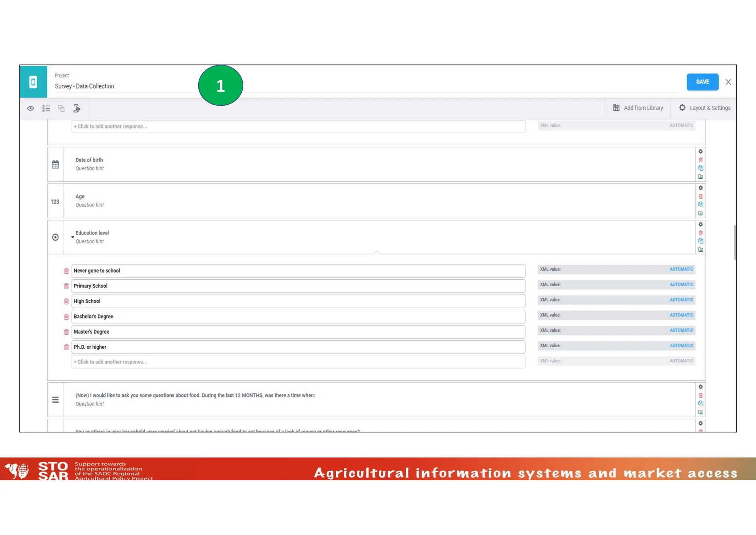Click the show all responses list icon
This screenshot has height=535, width=756.
[x=46, y=108]
